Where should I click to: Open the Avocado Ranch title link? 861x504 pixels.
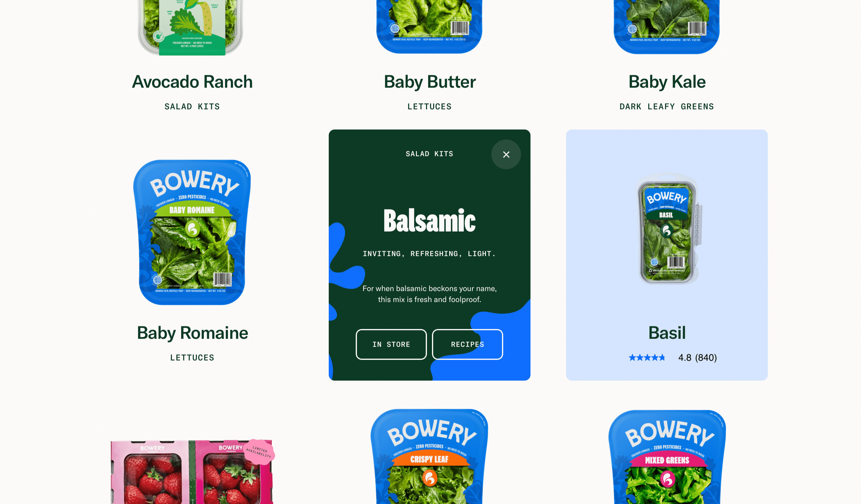pyautogui.click(x=192, y=82)
